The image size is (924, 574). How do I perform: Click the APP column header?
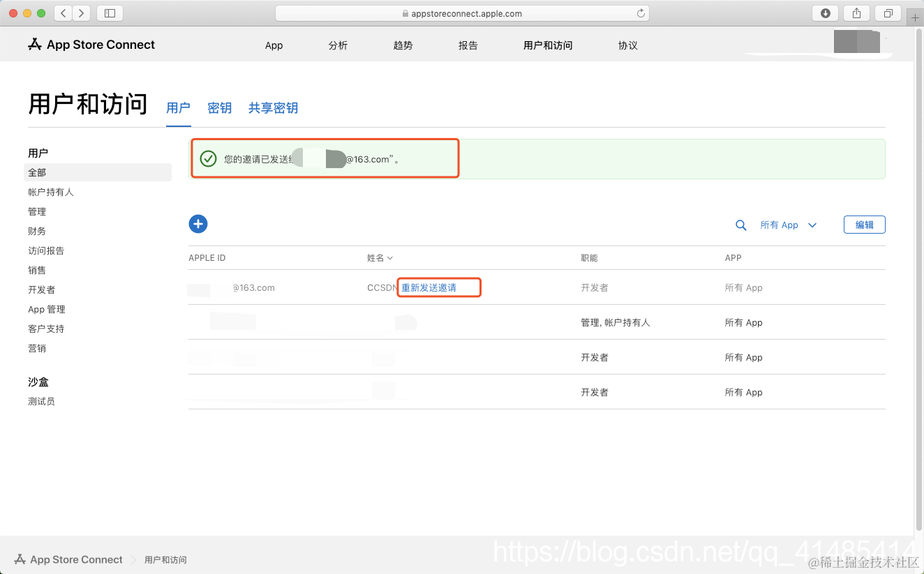click(x=733, y=258)
